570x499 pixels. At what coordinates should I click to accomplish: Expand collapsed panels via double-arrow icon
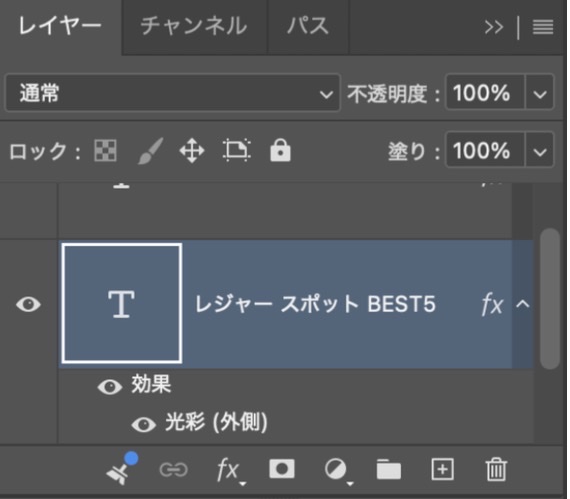click(x=494, y=27)
